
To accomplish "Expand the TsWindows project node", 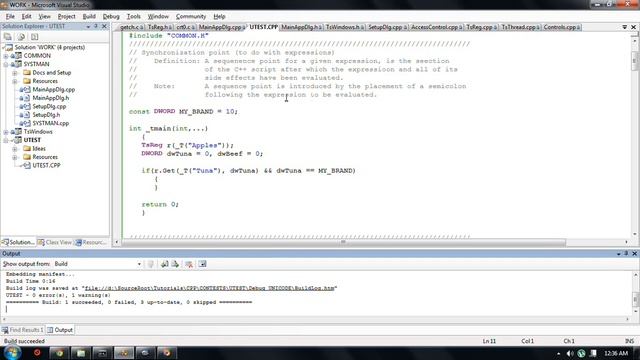I will click(6, 132).
